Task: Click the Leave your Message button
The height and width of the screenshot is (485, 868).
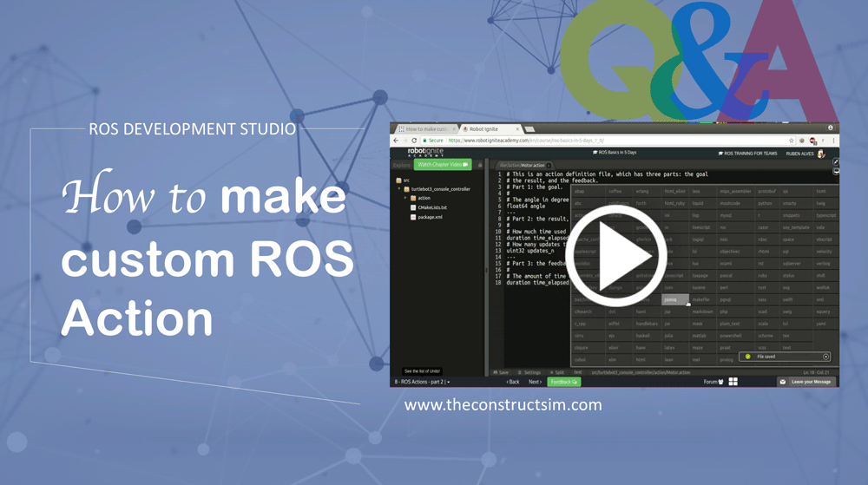Action: pos(806,382)
